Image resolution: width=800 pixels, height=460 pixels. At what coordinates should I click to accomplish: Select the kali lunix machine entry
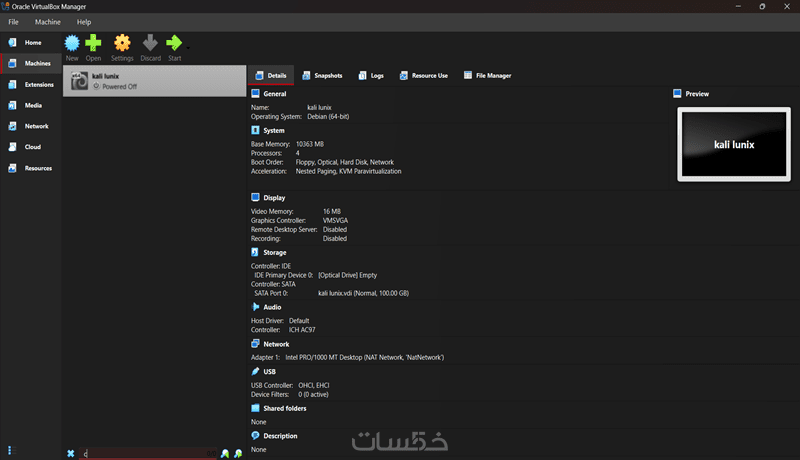tap(155, 81)
